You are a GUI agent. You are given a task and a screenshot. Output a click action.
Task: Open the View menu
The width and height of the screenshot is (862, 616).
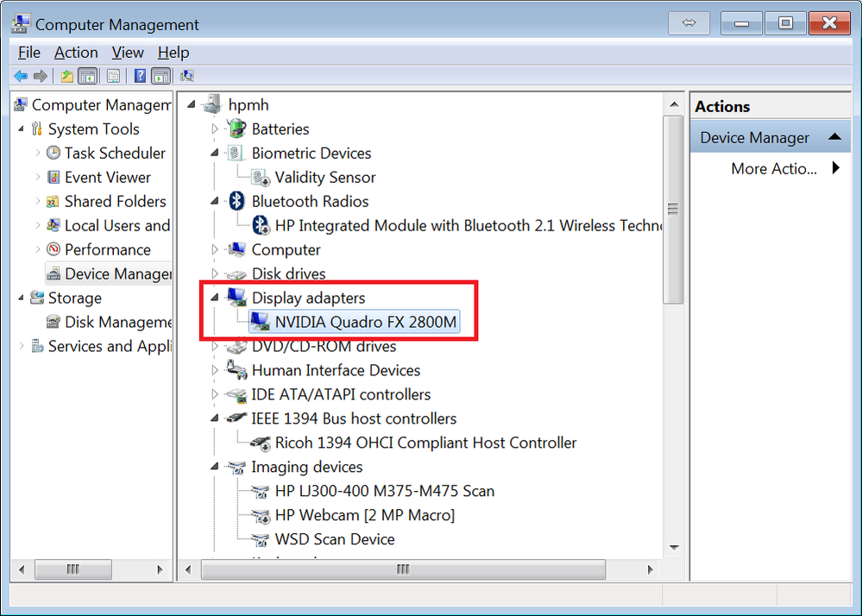click(128, 53)
